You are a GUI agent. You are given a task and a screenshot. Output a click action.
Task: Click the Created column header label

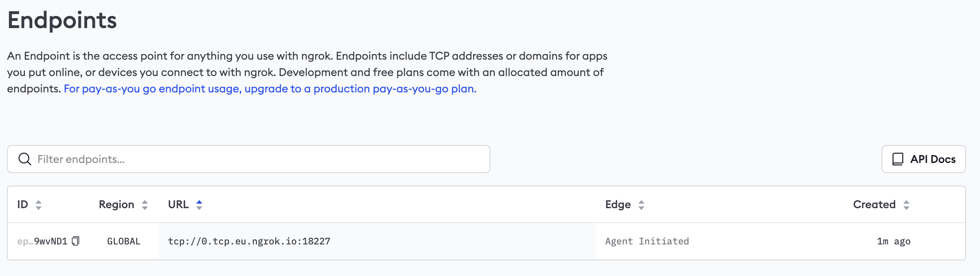click(x=874, y=205)
